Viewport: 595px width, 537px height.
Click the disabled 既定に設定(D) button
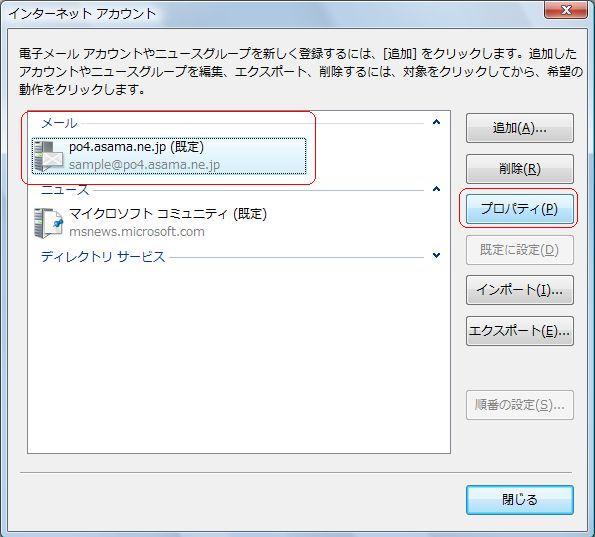519,250
